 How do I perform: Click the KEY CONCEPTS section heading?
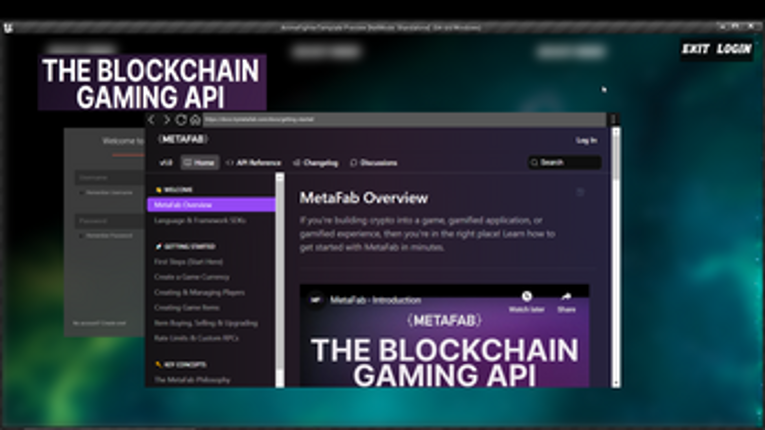point(181,365)
